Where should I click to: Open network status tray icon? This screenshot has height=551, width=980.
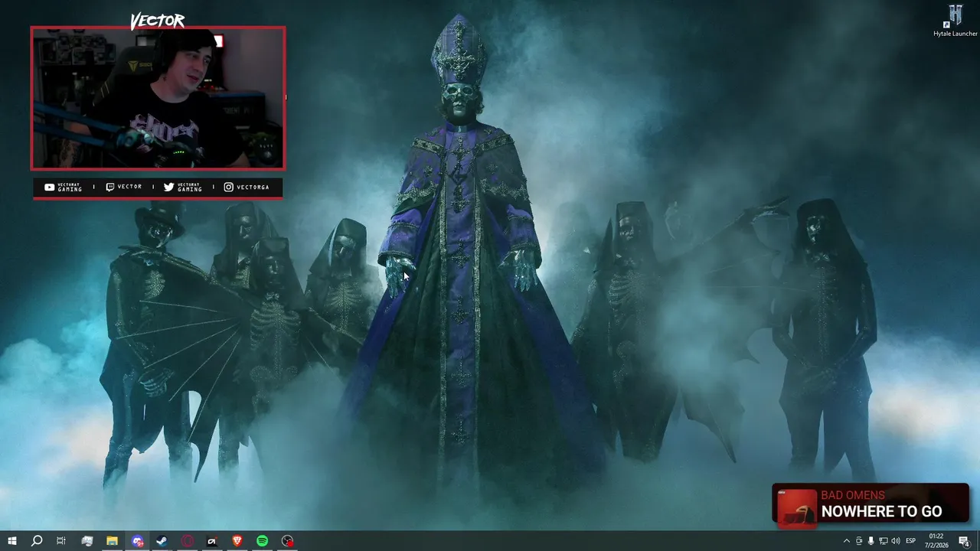[x=883, y=541]
